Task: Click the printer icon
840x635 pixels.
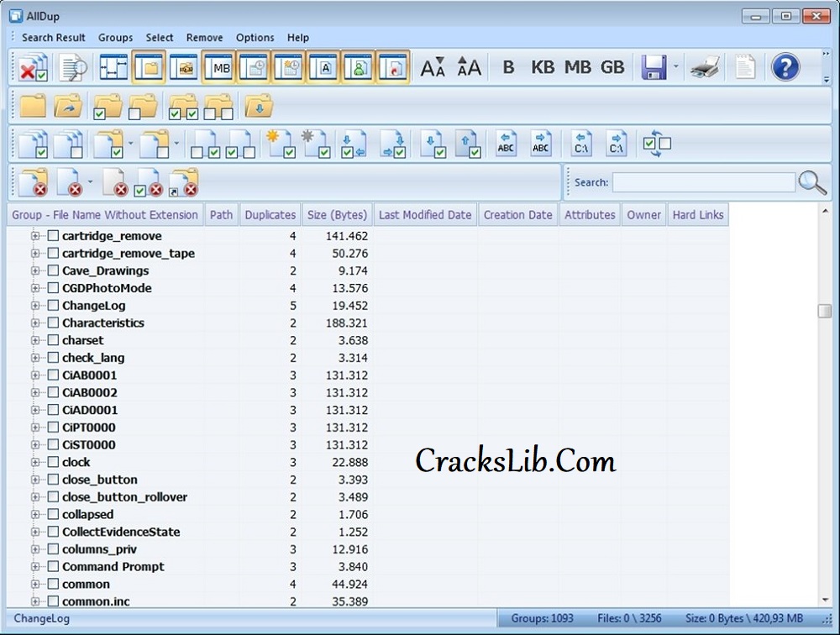Action: 705,67
